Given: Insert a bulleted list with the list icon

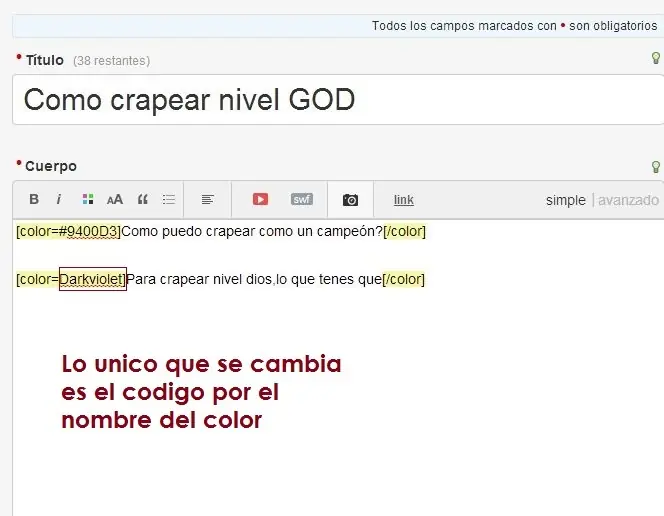Looking at the screenshot, I should 169,199.
